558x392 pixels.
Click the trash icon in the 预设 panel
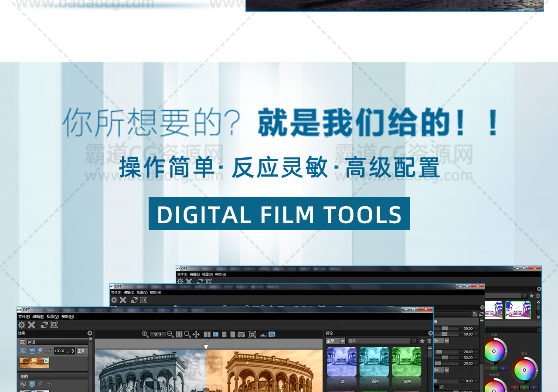pyautogui.click(x=429, y=341)
